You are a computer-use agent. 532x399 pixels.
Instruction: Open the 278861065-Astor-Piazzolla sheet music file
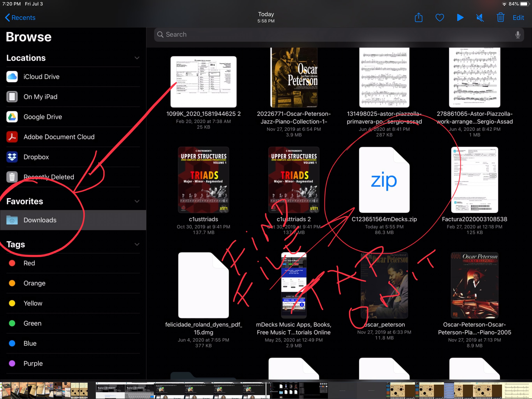(x=475, y=78)
